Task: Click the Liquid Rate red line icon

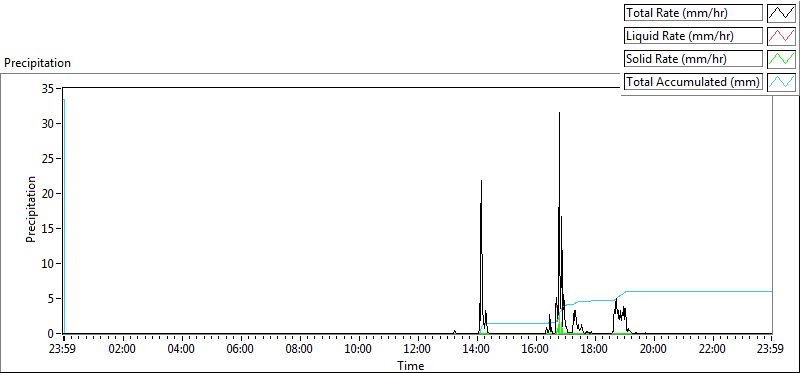Action: click(x=782, y=36)
